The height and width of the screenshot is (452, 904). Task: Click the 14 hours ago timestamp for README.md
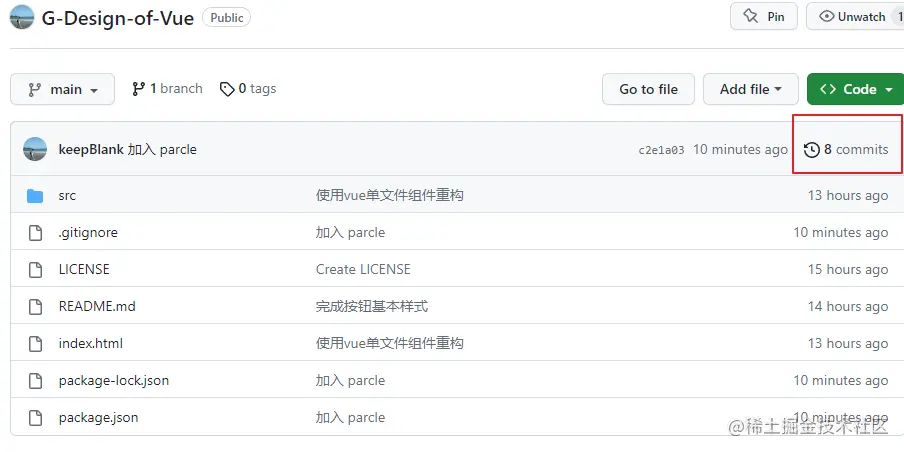(848, 306)
